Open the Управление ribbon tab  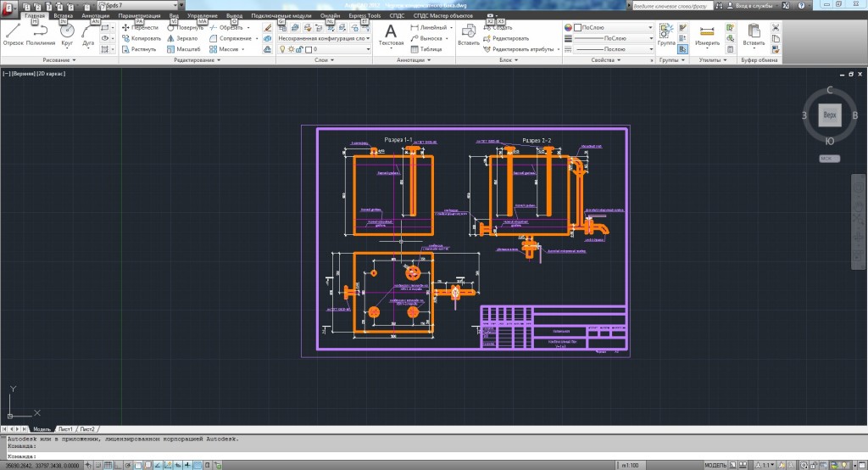202,15
